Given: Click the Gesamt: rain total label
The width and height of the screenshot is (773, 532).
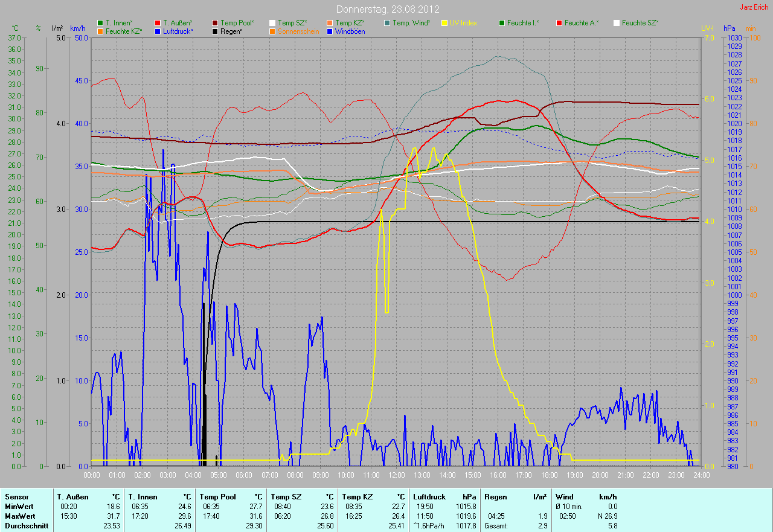Looking at the screenshot, I should click(x=496, y=525).
